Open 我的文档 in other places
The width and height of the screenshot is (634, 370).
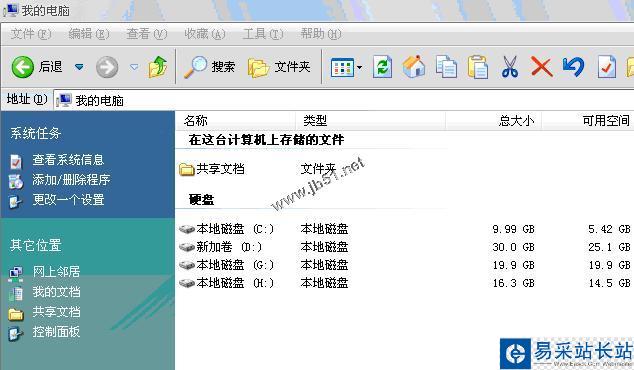[x=56, y=292]
